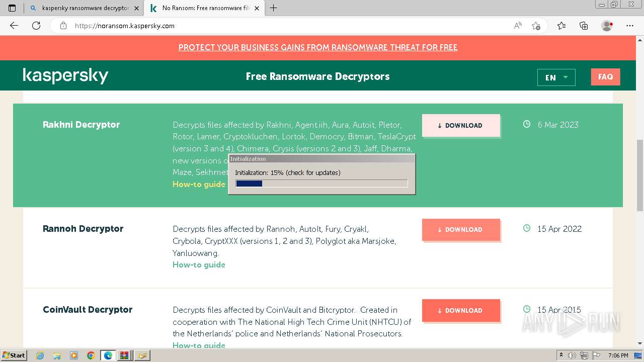This screenshot has width=644, height=362.
Task: Launch Chrome from taskbar
Action: point(91,355)
